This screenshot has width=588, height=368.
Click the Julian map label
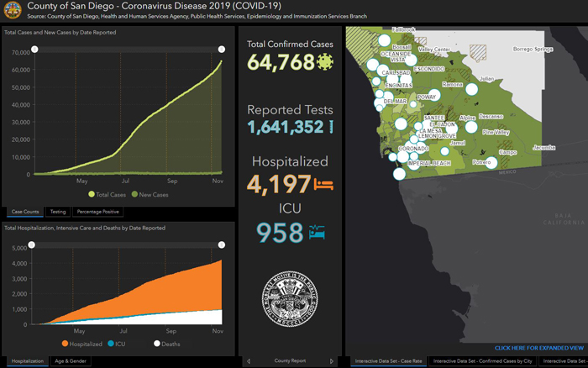tap(486, 79)
